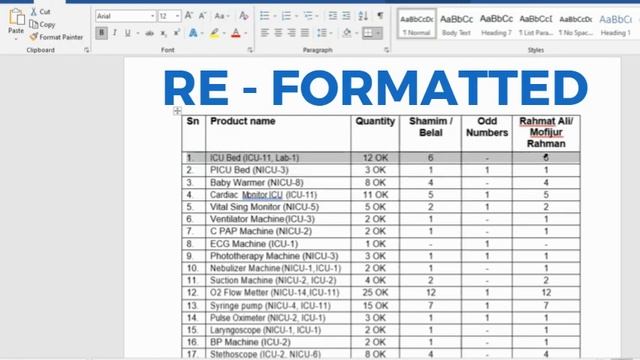640x360 pixels.
Task: Activate the Format Painter tool
Action: point(56,37)
